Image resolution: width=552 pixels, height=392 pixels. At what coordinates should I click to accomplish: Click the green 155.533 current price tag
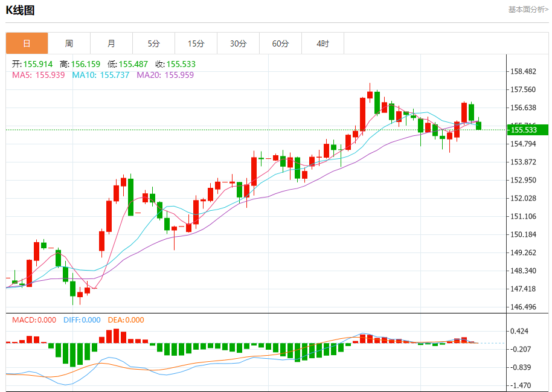[527, 130]
